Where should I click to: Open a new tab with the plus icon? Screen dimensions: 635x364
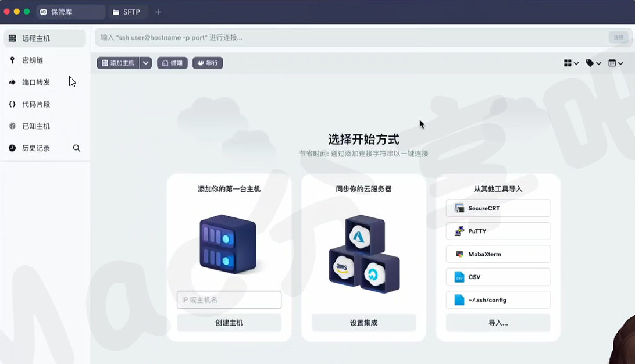(x=159, y=11)
